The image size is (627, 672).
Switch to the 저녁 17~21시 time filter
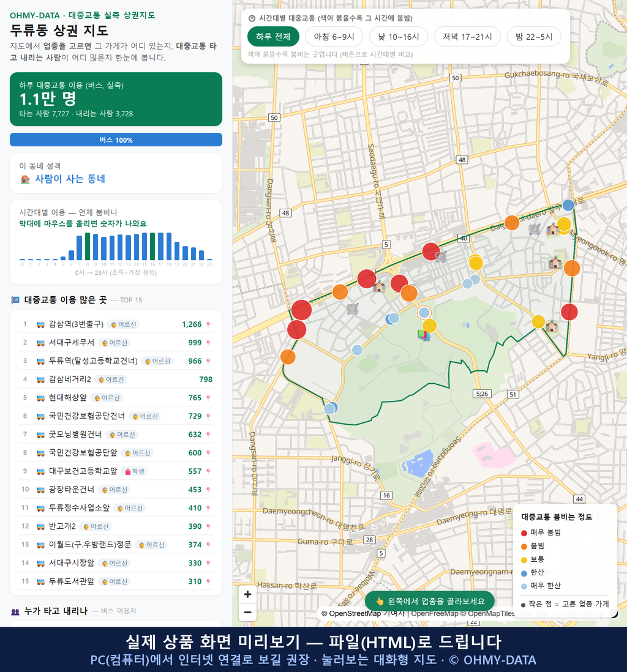[467, 37]
